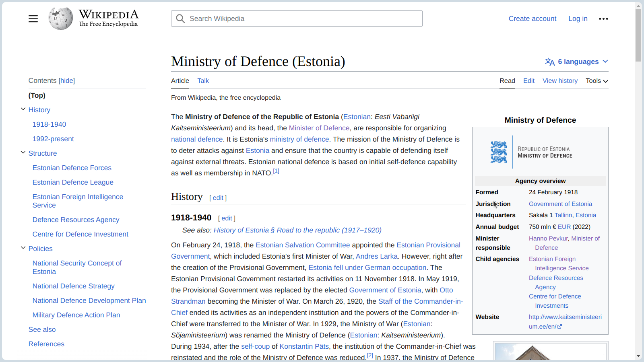Go to Estonian Defence League in contents

(73, 182)
